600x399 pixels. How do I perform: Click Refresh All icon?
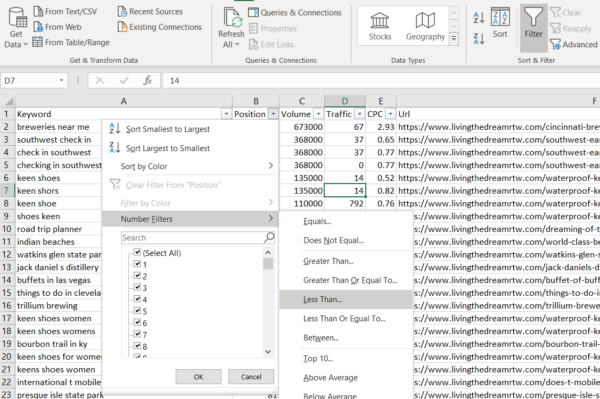232,18
